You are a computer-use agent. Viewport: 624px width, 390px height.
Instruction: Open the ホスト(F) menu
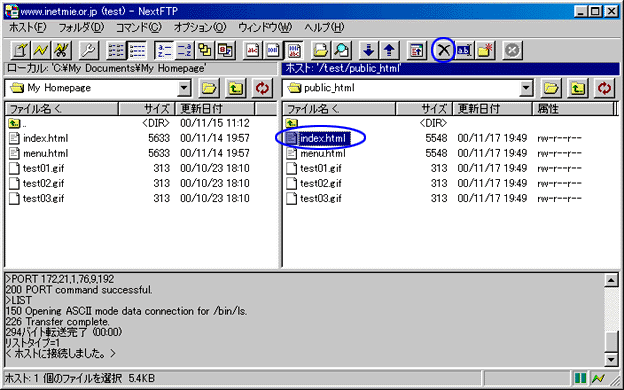coord(27,27)
